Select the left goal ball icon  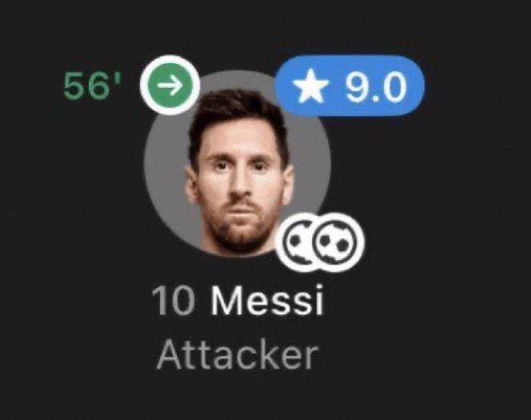297,242
